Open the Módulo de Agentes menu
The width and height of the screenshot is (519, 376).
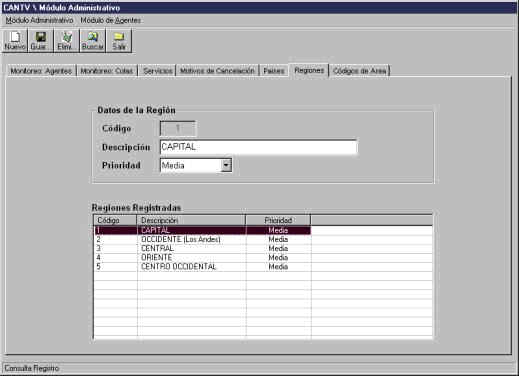click(x=111, y=20)
